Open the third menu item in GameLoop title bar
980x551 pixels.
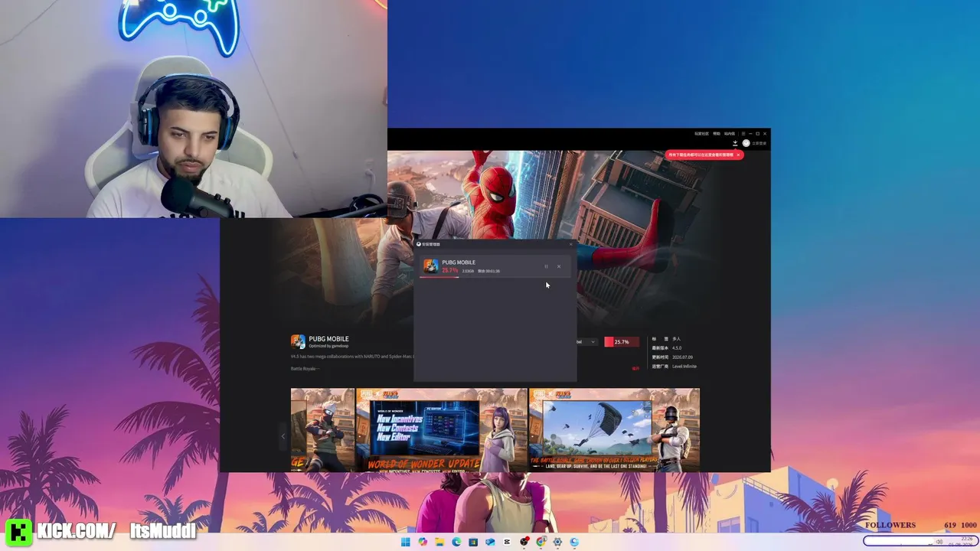coord(730,134)
